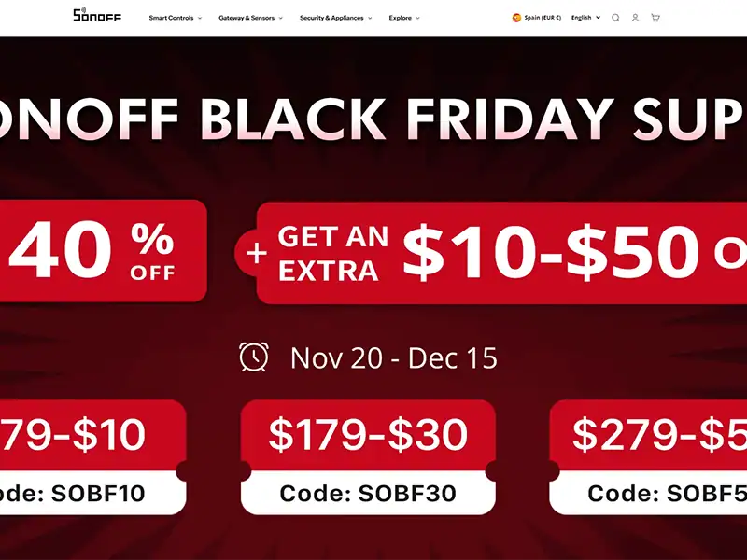Select the Spain (EUR €) currency option

coord(543,18)
